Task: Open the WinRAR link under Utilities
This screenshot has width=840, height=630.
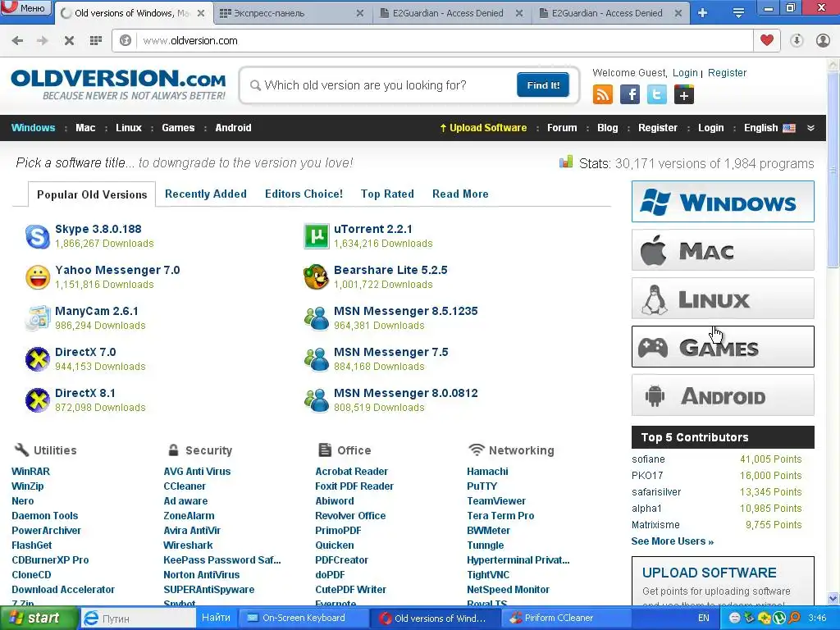Action: coord(30,472)
